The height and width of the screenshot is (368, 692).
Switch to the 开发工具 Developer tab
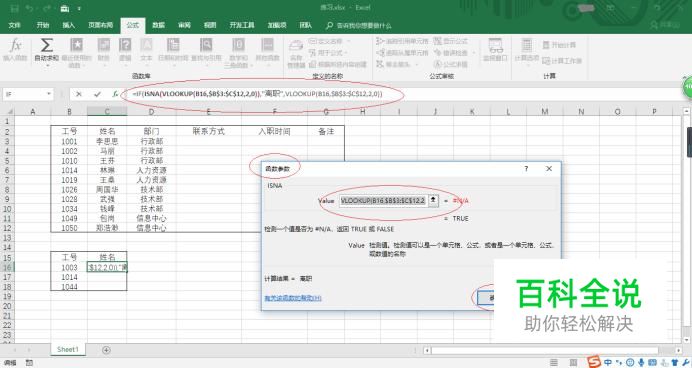click(242, 25)
